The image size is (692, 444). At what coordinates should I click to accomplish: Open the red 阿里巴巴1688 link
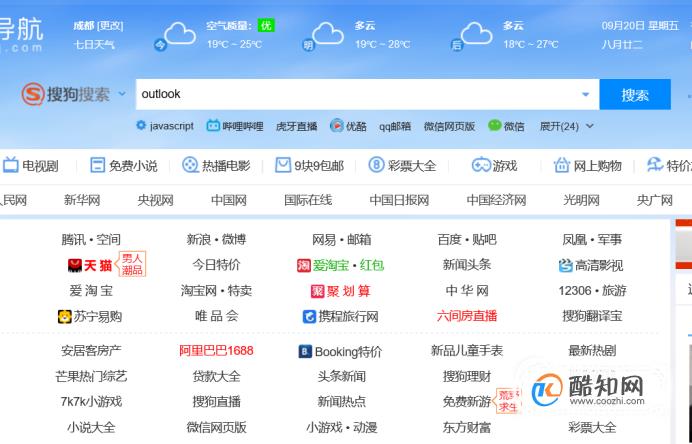216,351
